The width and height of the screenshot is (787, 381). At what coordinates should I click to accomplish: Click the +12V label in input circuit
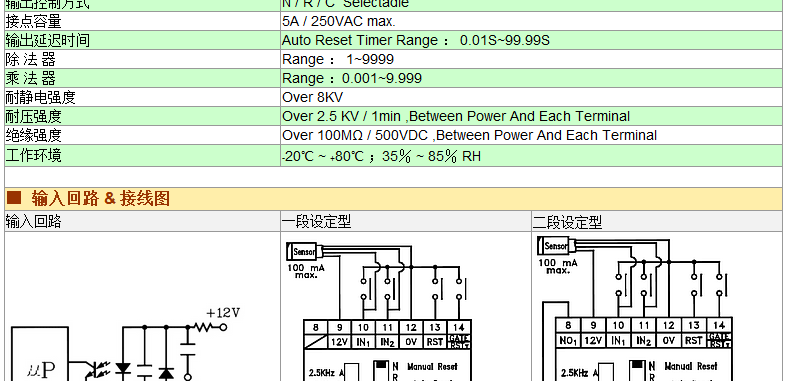tap(223, 313)
